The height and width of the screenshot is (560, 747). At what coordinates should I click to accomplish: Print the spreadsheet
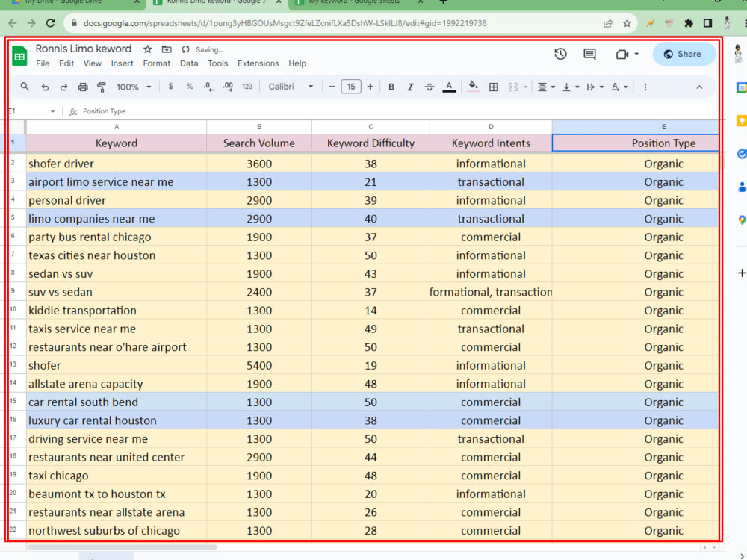[83, 87]
